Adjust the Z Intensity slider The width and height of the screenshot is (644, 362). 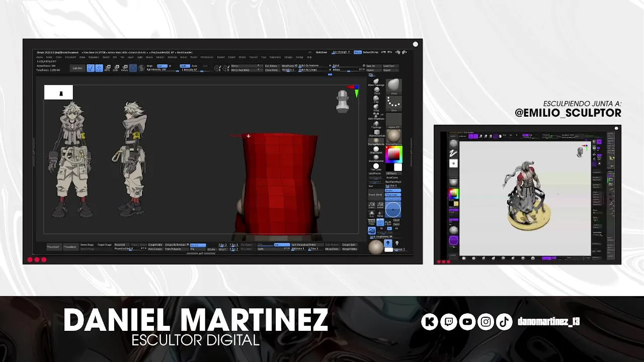tap(196, 70)
